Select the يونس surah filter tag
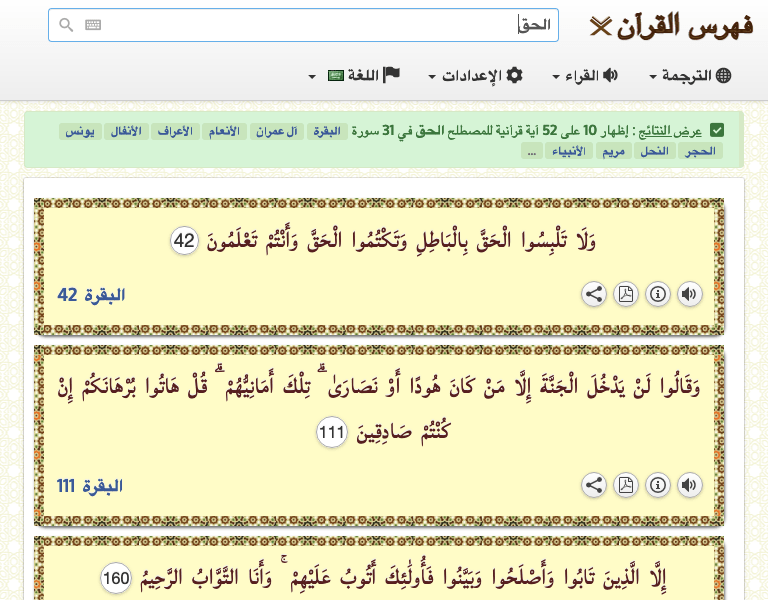Viewport: 768px width, 600px height. pyautogui.click(x=79, y=132)
